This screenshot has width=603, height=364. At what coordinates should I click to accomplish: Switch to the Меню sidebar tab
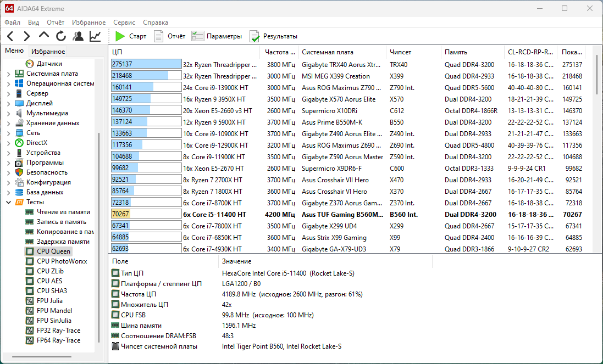click(14, 51)
